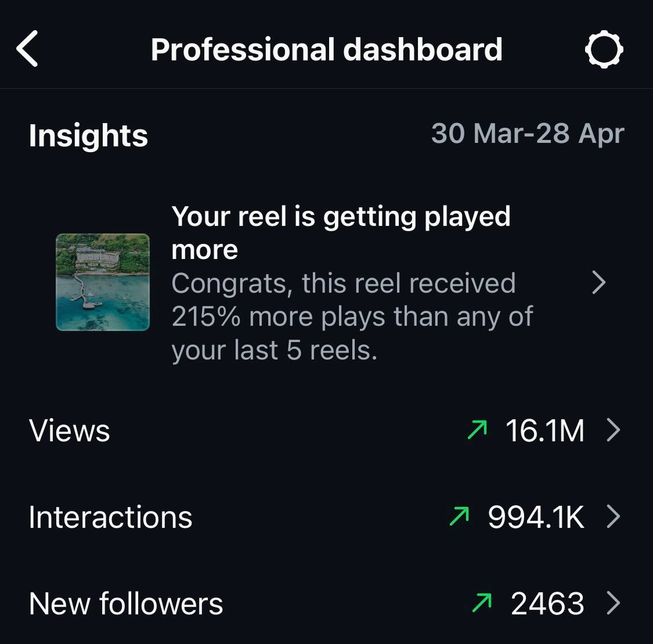Tap "Your reel is getting played more"

click(x=341, y=233)
